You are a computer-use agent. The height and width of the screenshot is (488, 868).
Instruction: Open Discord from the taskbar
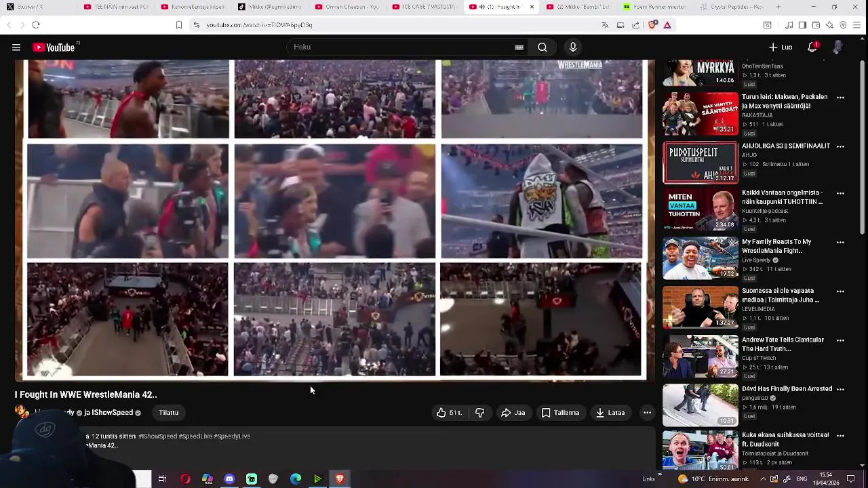(x=229, y=479)
